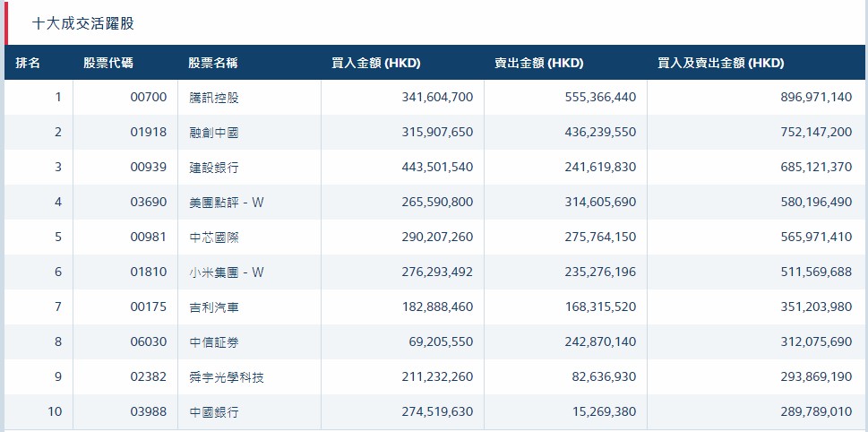868x432 pixels.
Task: Select stock name 中國銀行
Action: [214, 412]
